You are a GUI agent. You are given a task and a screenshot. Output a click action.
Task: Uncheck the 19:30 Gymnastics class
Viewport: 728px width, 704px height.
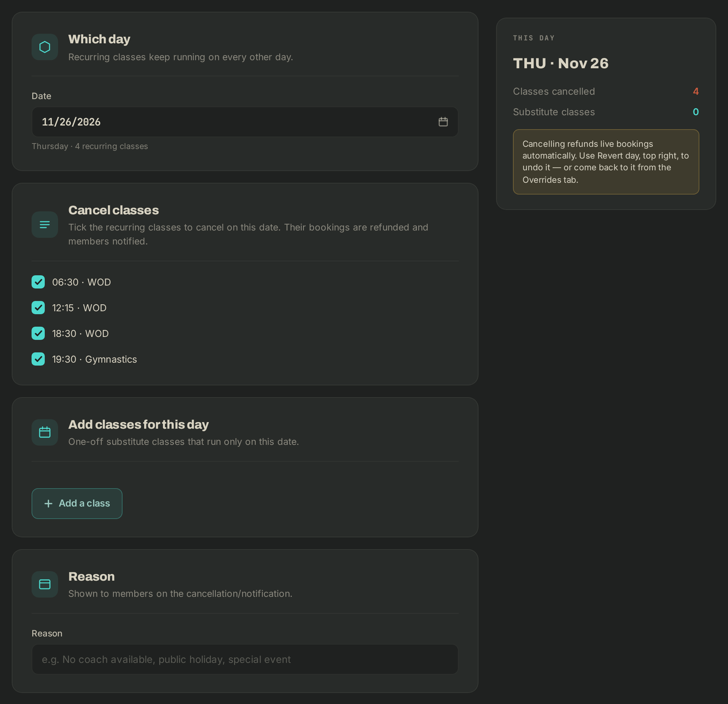click(38, 359)
